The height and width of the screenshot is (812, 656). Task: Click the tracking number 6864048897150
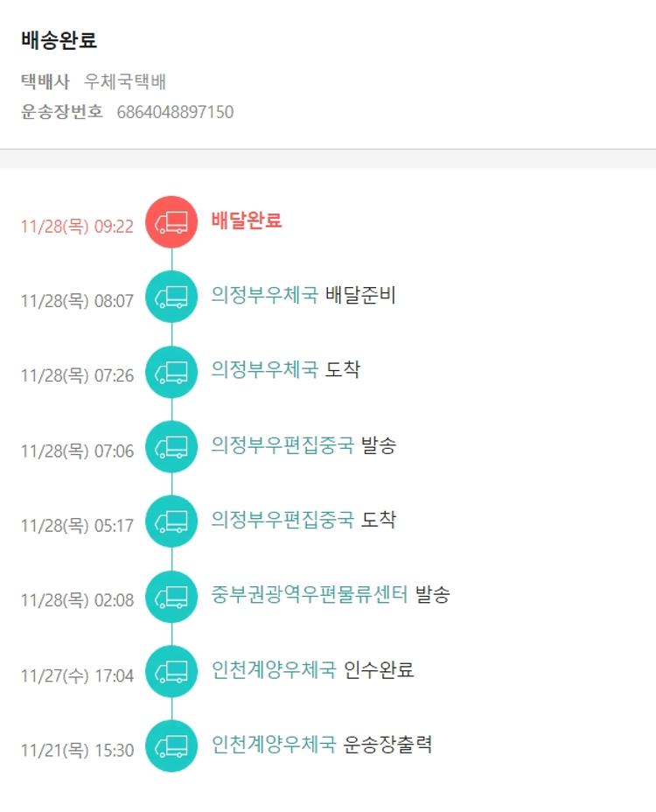(175, 112)
